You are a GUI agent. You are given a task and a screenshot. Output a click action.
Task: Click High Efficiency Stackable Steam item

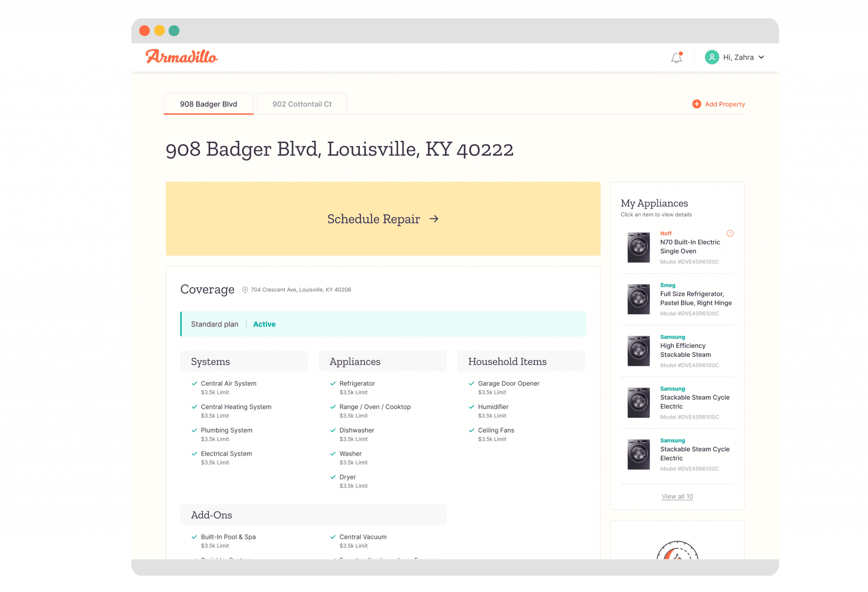[685, 350]
